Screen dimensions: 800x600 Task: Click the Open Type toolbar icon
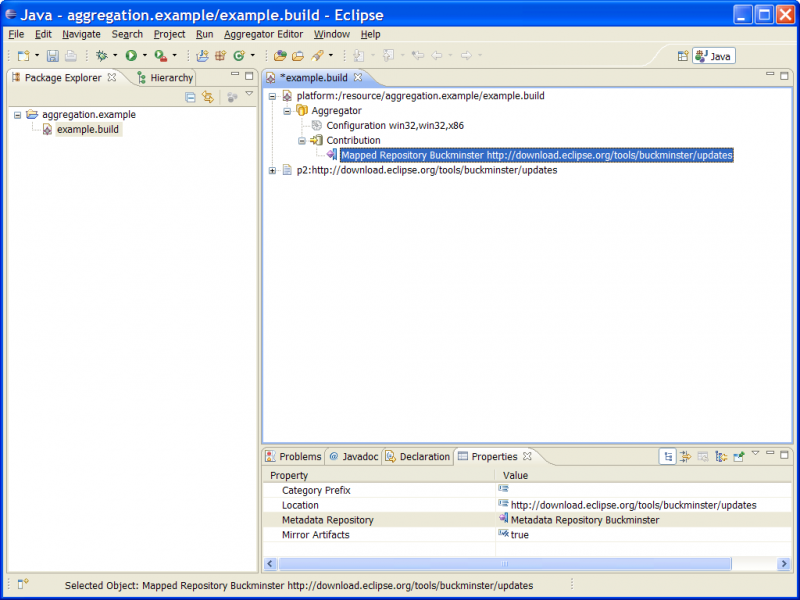pyautogui.click(x=280, y=56)
